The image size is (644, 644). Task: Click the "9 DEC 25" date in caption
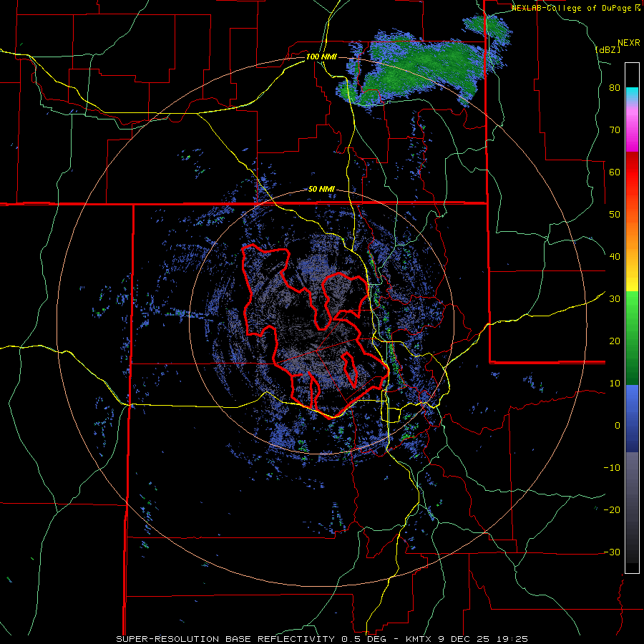coord(462,639)
